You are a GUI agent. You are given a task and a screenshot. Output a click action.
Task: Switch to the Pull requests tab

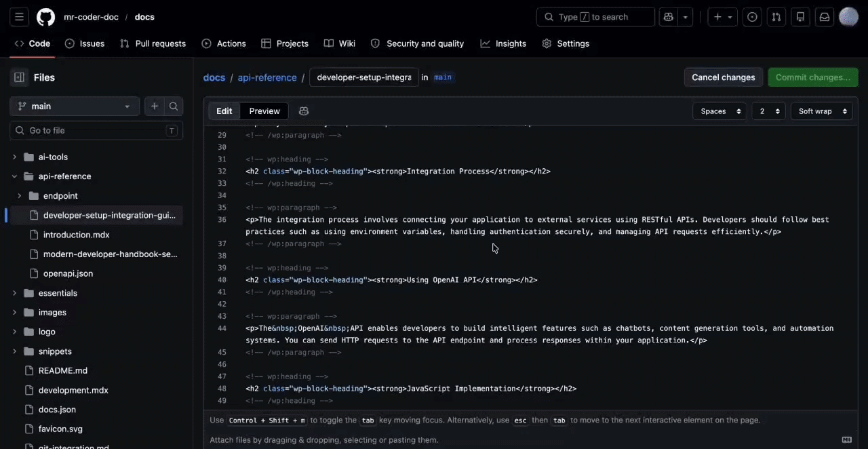click(x=153, y=43)
